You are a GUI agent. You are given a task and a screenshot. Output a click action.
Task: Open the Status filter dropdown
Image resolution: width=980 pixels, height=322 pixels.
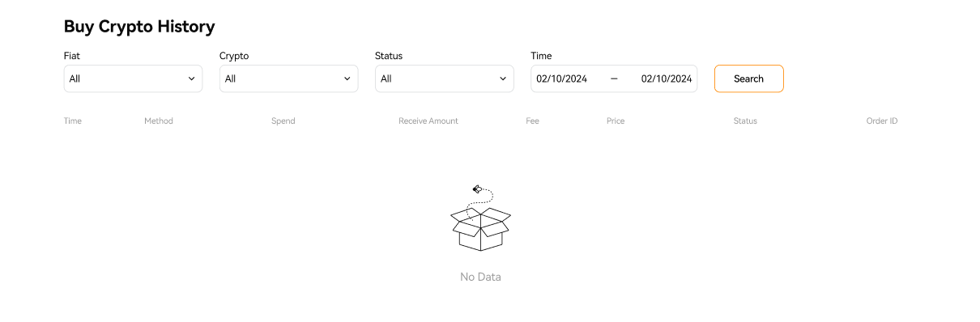pos(444,78)
